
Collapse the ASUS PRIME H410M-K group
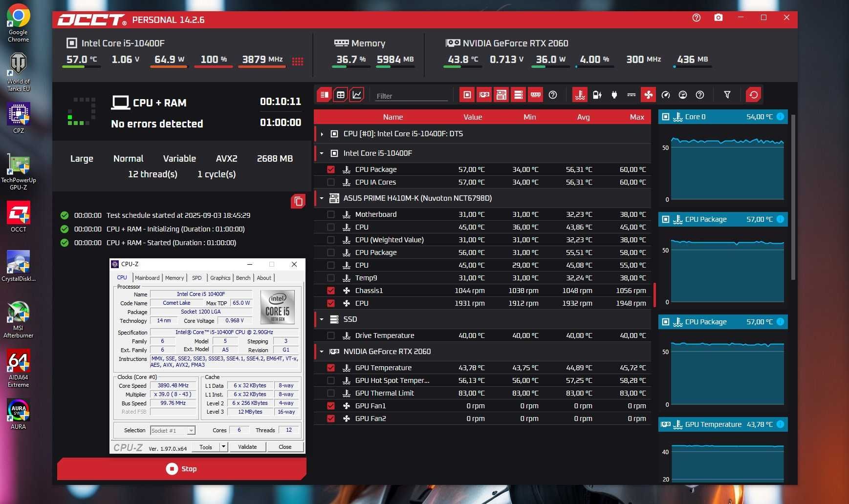(322, 198)
